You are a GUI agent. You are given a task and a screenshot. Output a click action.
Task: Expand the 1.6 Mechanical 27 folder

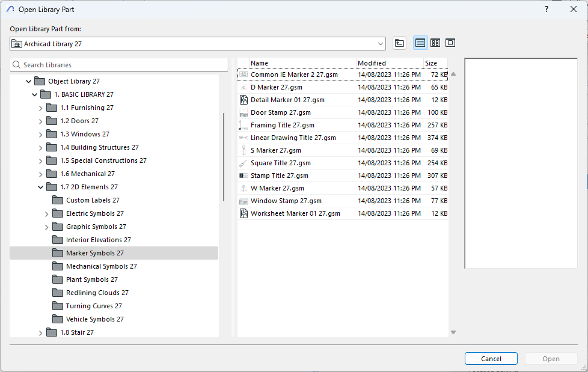click(40, 174)
